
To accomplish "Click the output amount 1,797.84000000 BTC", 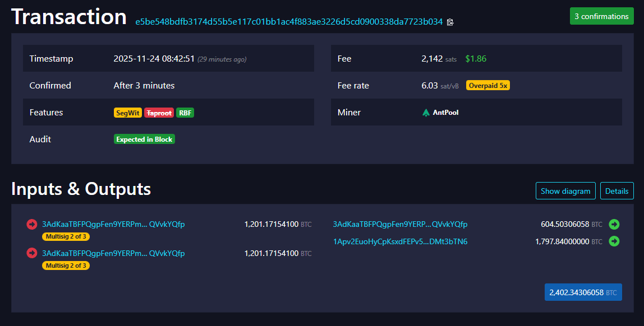I will (569, 241).
